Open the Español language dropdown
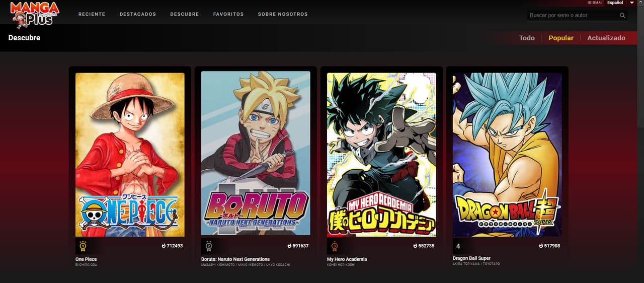 coord(615,3)
